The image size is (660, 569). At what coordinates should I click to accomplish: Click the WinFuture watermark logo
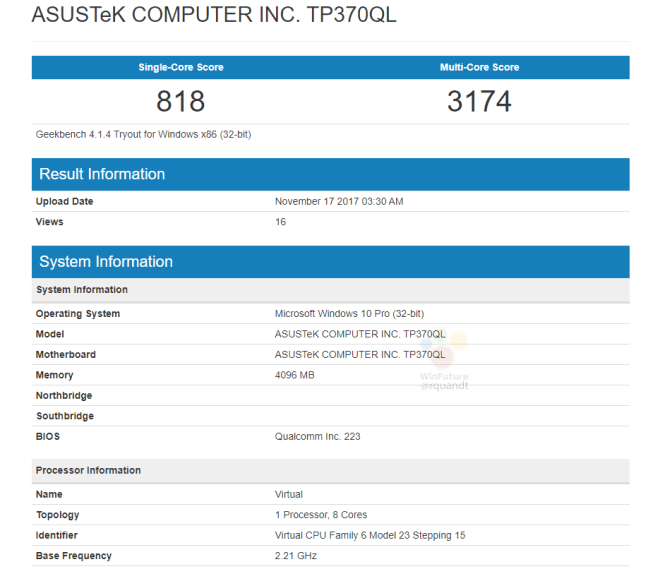(x=444, y=353)
